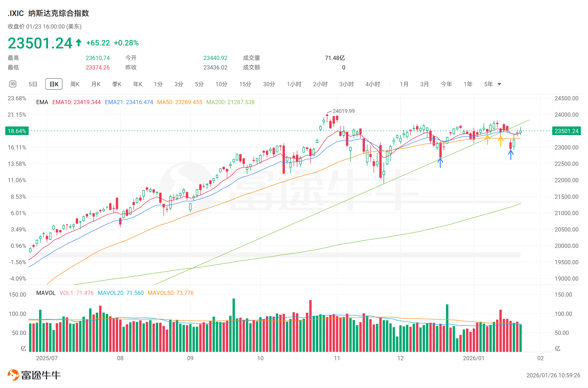Select the 2小时 interval
Image resolution: width=588 pixels, height=388 pixels.
click(x=320, y=84)
